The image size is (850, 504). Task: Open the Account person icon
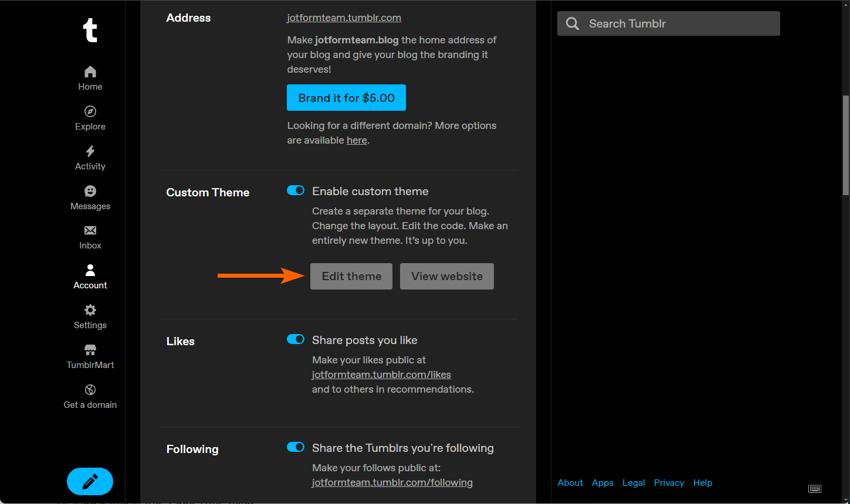90,270
